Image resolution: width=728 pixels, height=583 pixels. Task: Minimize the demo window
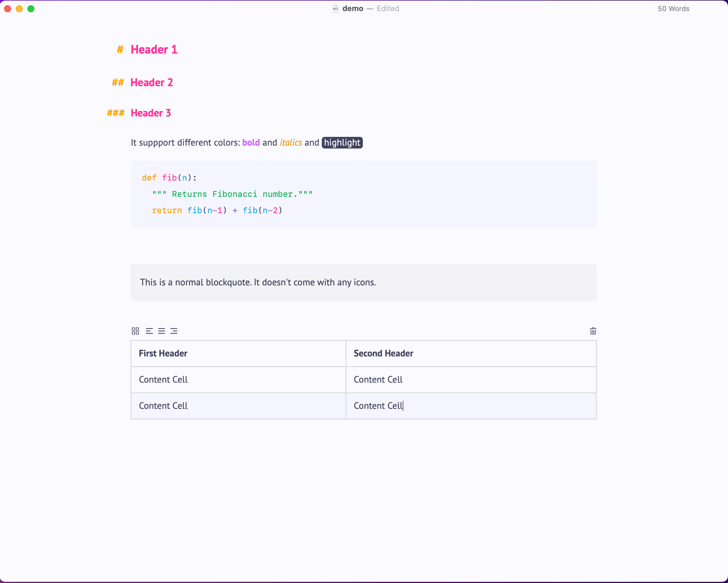point(19,9)
